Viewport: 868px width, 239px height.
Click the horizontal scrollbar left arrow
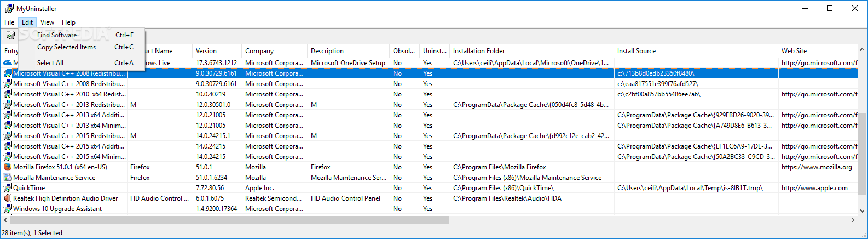pyautogui.click(x=5, y=220)
